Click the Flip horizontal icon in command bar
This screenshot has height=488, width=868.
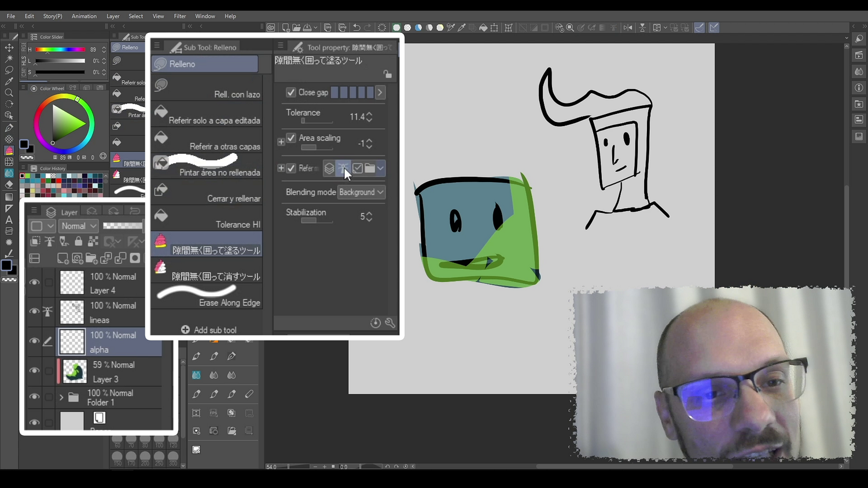click(628, 28)
